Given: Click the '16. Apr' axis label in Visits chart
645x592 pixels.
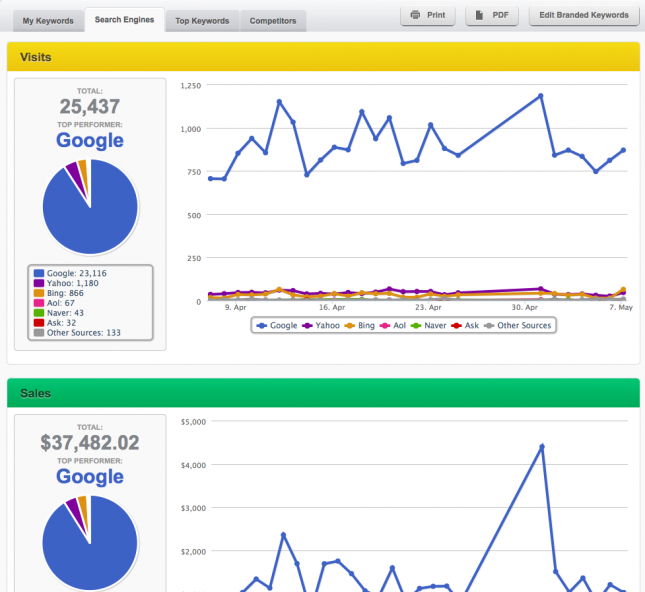Looking at the screenshot, I should point(332,307).
